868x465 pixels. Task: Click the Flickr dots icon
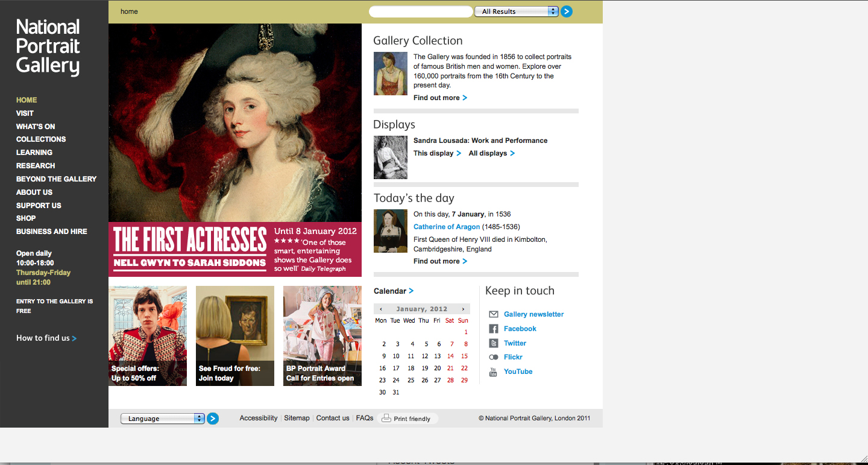point(493,357)
